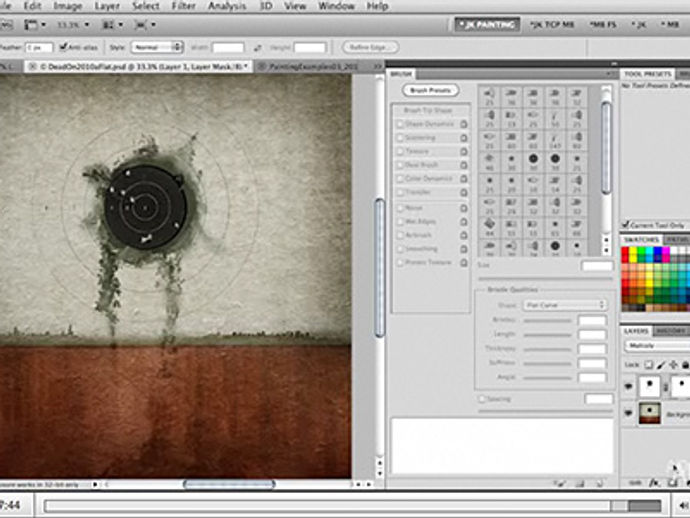Pick the red swatch in Swatches panel
Viewport: 690px width, 518px height.
(x=625, y=252)
